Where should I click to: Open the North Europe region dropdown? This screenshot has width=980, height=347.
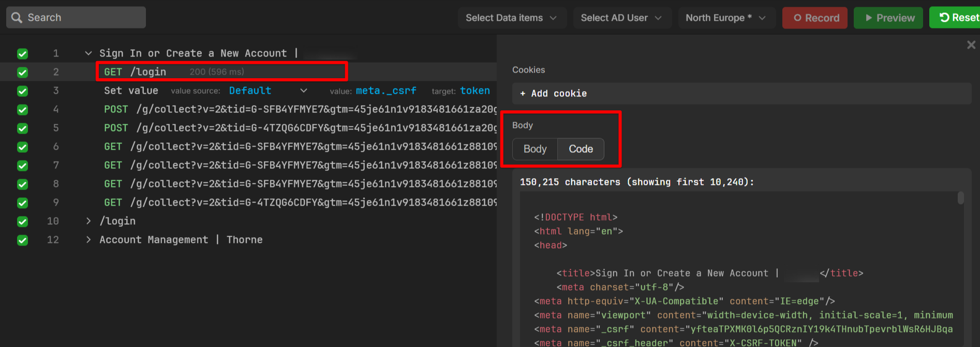click(x=725, y=18)
